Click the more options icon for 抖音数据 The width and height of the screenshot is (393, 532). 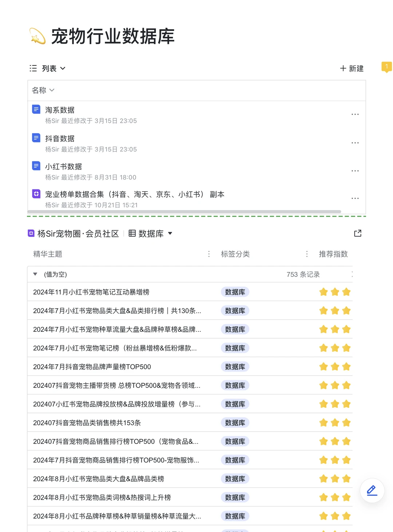click(355, 142)
